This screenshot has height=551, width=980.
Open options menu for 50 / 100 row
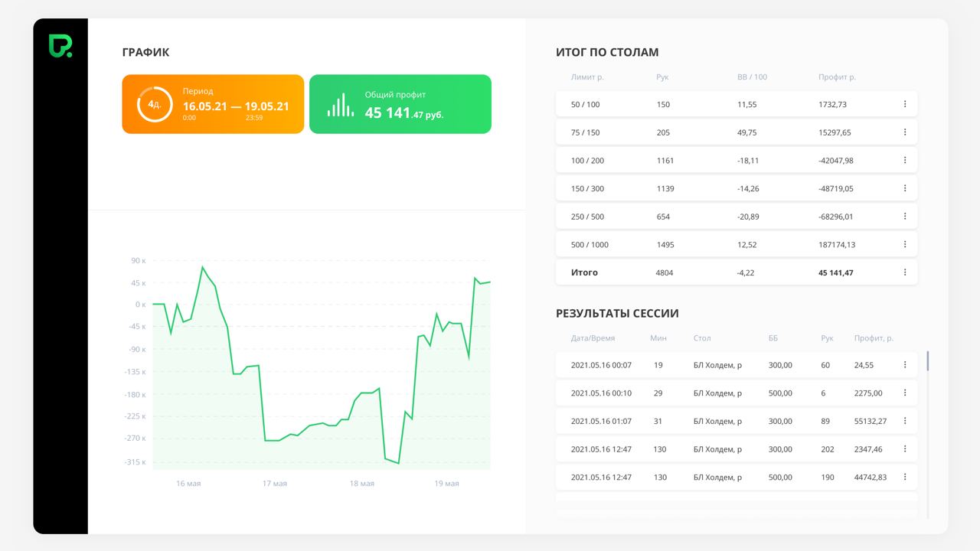[905, 104]
